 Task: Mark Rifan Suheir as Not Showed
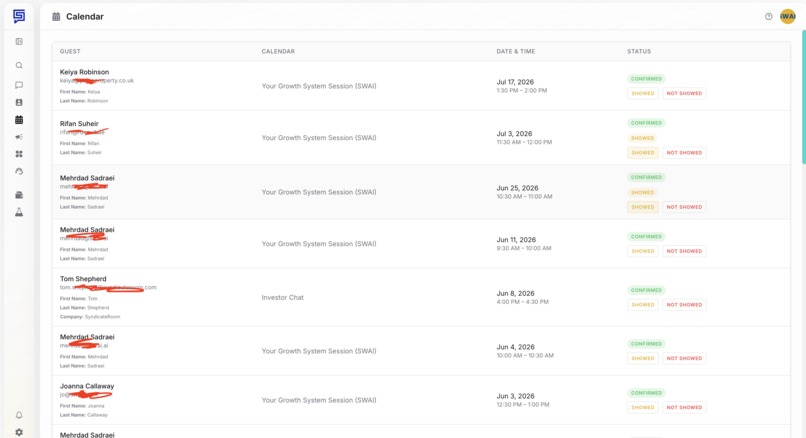pos(684,153)
